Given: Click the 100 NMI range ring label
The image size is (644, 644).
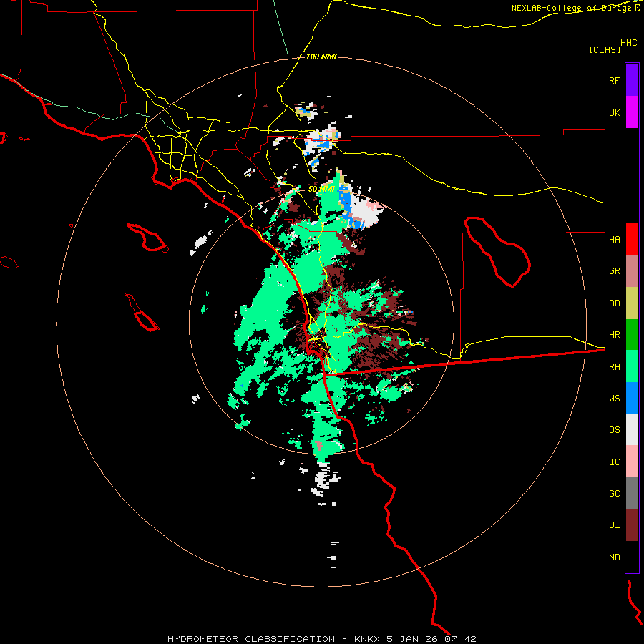Looking at the screenshot, I should (321, 57).
